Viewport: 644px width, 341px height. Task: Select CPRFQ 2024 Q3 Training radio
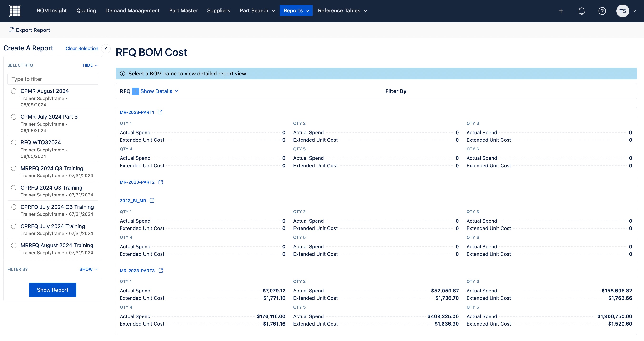tap(14, 187)
